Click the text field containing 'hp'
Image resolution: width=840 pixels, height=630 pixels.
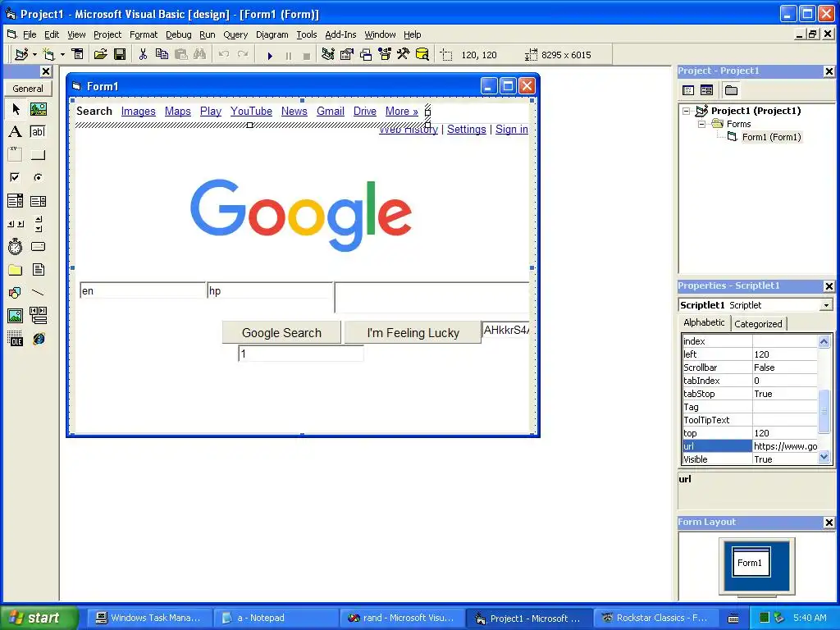tap(269, 290)
